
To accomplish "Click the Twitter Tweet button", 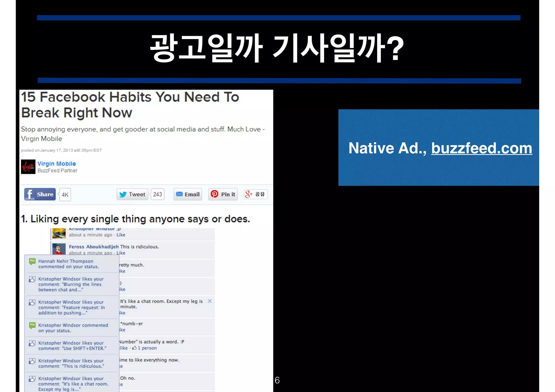I will point(132,194).
